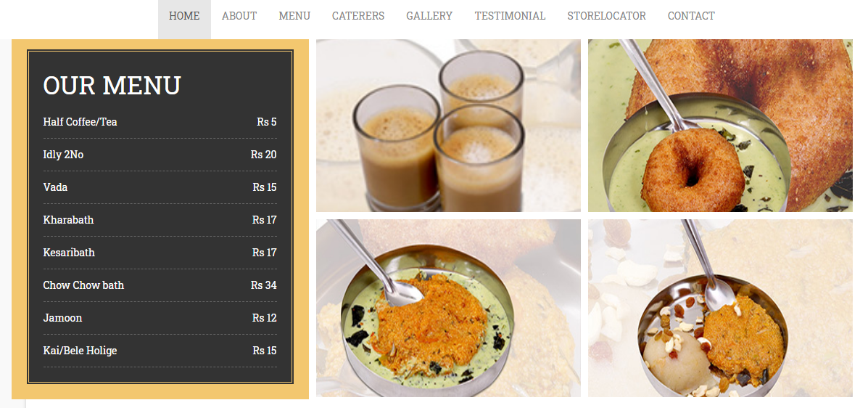Screen dimensions: 868x408
Task: Open the GALLERY page
Action: pos(429,17)
